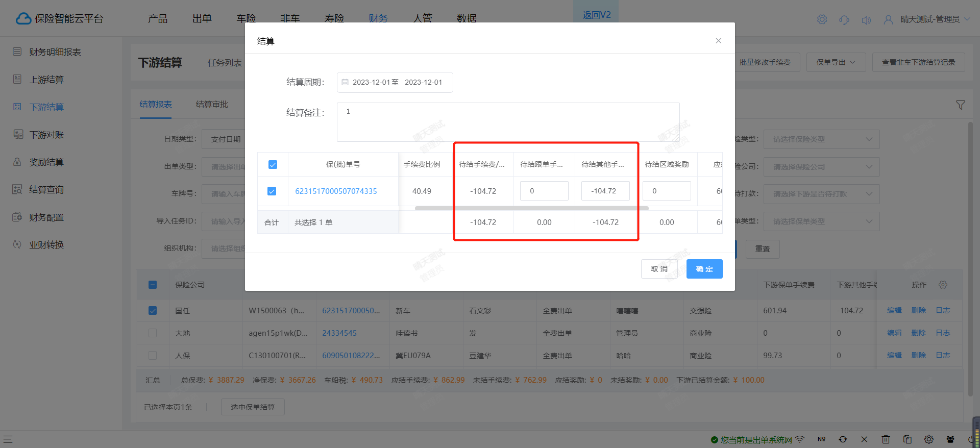Screen dimensions: 980x448
Task: Open the 数据 top menu
Action: click(x=467, y=18)
